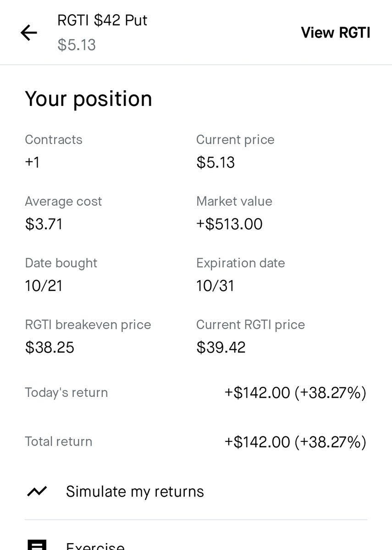This screenshot has width=392, height=550.
Task: Open View RGTI stock page
Action: [335, 33]
